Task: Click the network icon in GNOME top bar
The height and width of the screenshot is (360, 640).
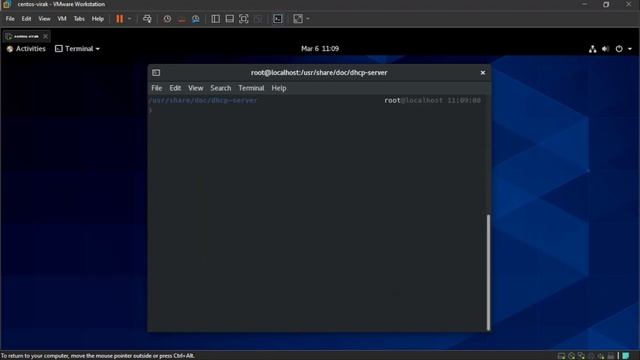Action: 593,49
